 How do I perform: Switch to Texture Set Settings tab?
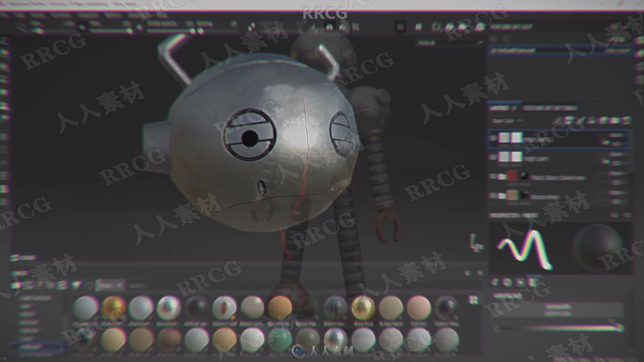point(549,108)
